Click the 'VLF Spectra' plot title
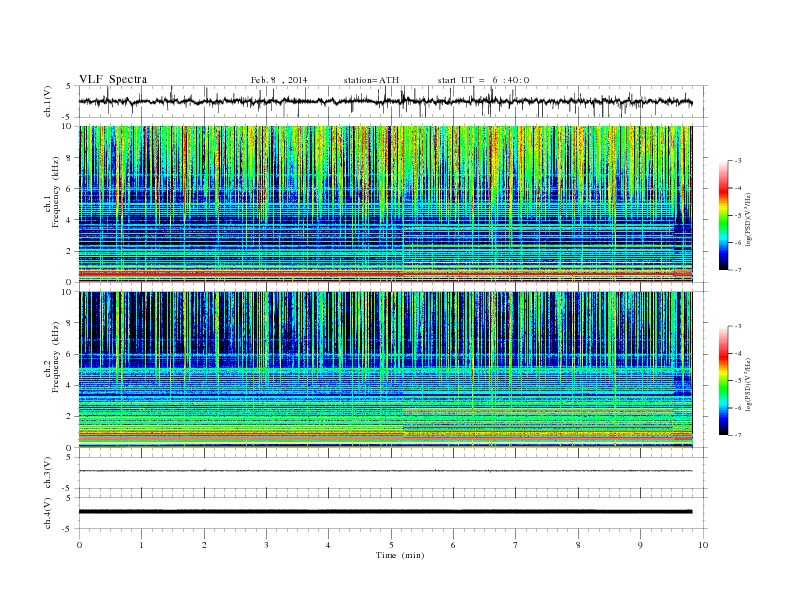Viewport: 792px width, 612px height. pyautogui.click(x=113, y=79)
